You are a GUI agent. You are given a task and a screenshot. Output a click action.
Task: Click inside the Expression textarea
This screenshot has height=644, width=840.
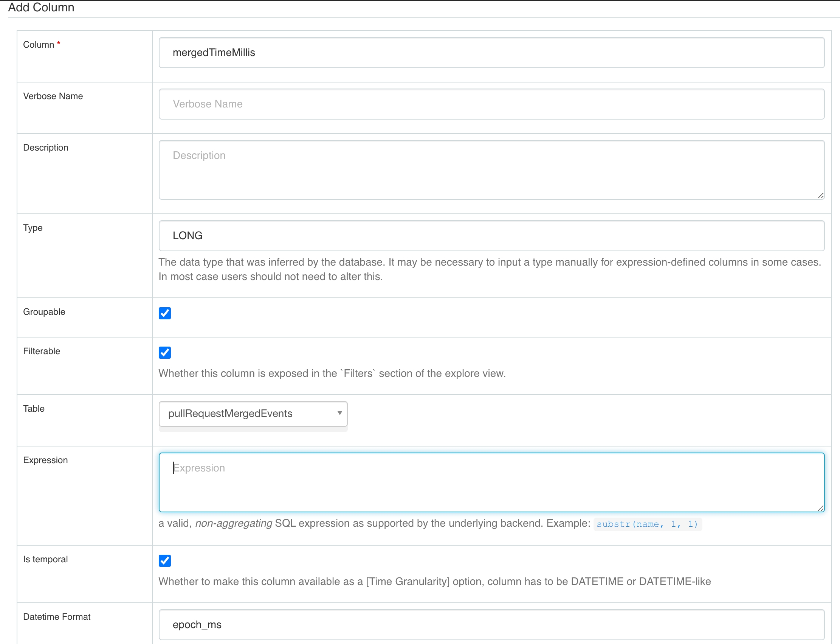[491, 482]
